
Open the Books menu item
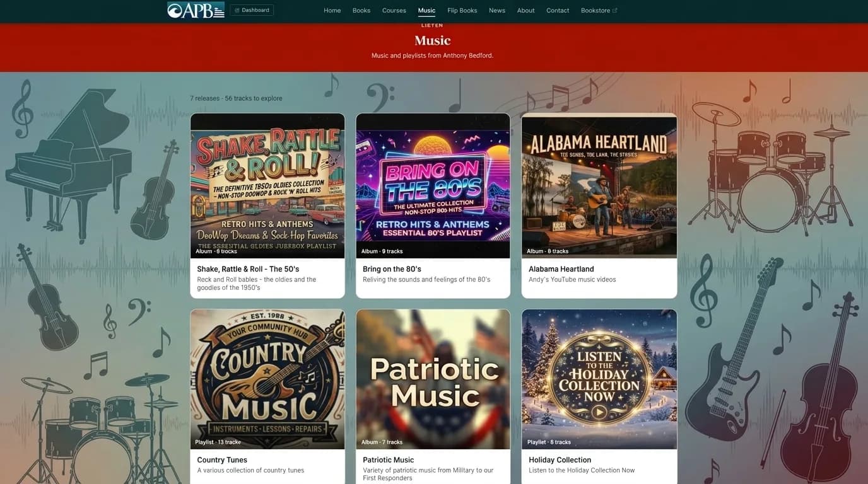pyautogui.click(x=361, y=10)
